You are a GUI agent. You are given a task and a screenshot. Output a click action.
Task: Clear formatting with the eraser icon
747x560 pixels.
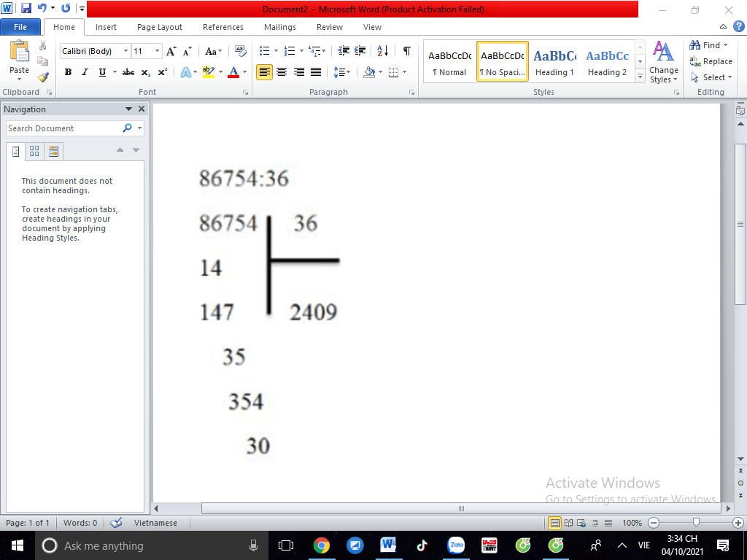pos(241,50)
